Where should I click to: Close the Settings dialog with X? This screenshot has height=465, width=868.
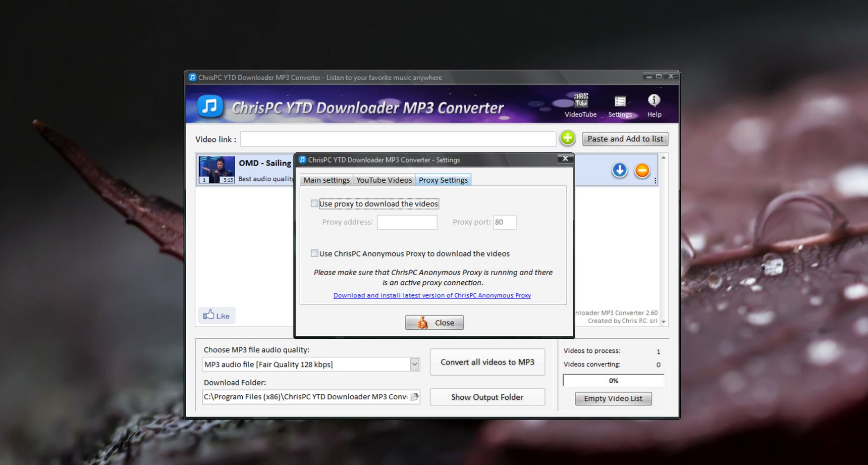click(565, 159)
